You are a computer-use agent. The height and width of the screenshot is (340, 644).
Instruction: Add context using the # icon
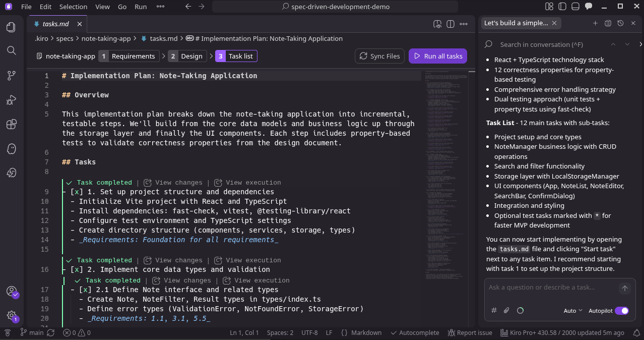[494, 310]
